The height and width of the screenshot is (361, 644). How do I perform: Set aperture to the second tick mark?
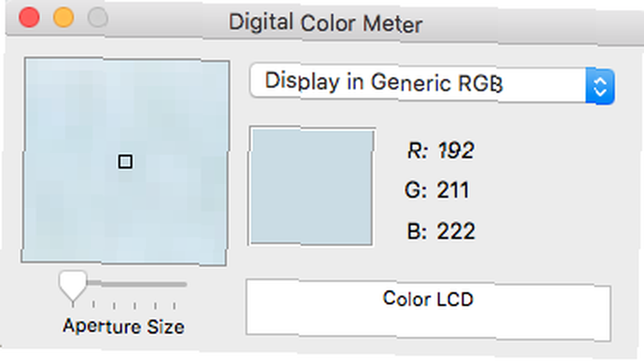93,305
